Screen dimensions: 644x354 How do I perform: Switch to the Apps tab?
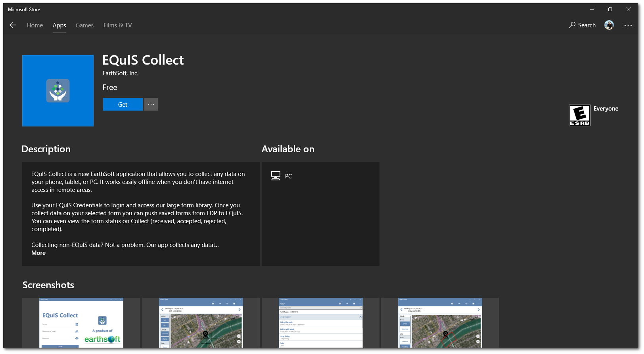point(59,25)
